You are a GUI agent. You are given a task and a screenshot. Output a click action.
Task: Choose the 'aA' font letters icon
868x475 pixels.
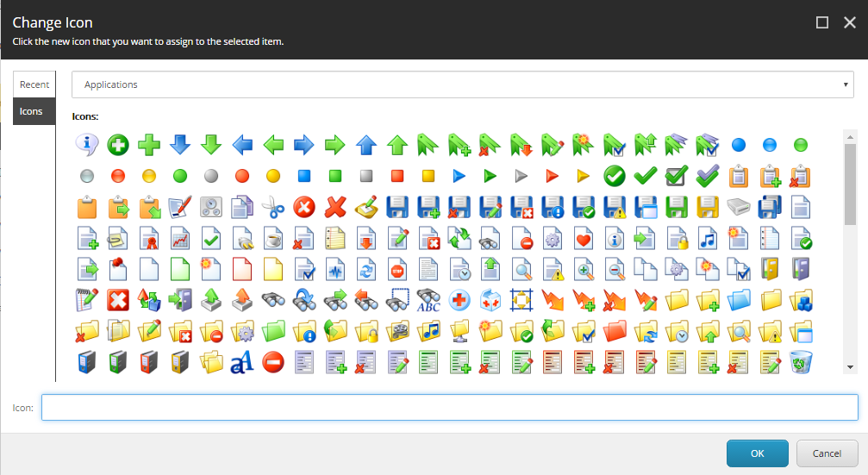[242, 363]
